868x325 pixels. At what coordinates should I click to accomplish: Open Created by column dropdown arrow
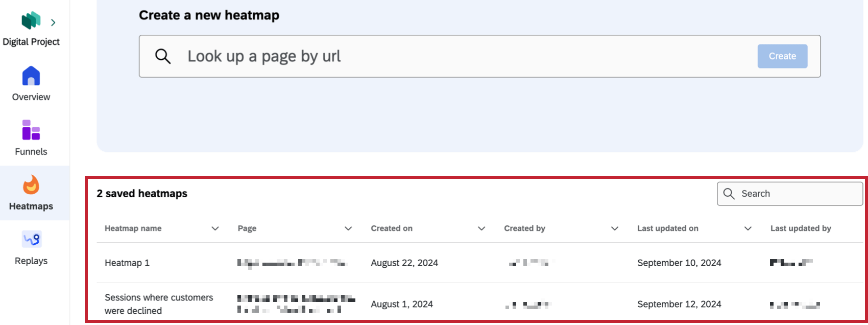615,228
